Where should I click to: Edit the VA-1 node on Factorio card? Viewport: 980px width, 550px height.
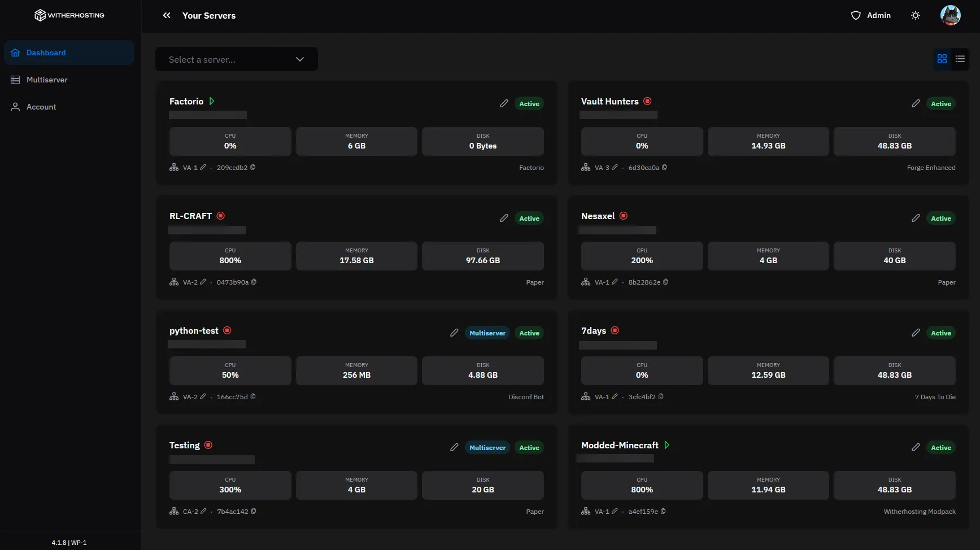pos(203,167)
